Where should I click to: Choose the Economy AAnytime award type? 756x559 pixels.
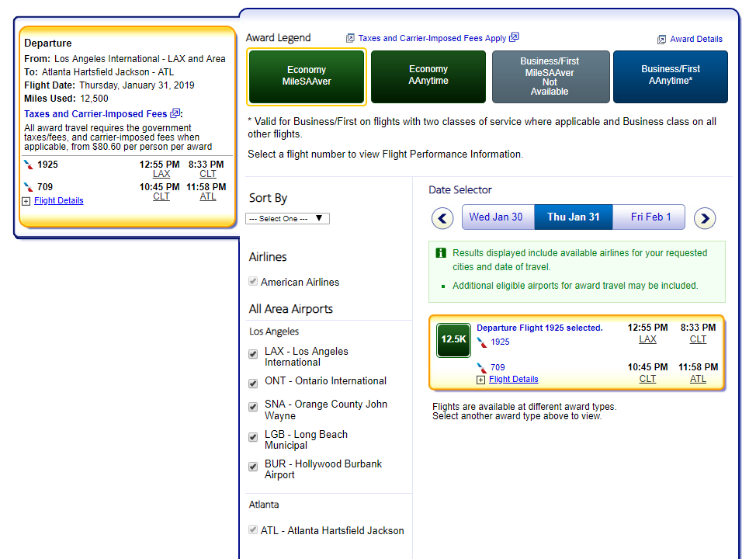click(x=428, y=76)
